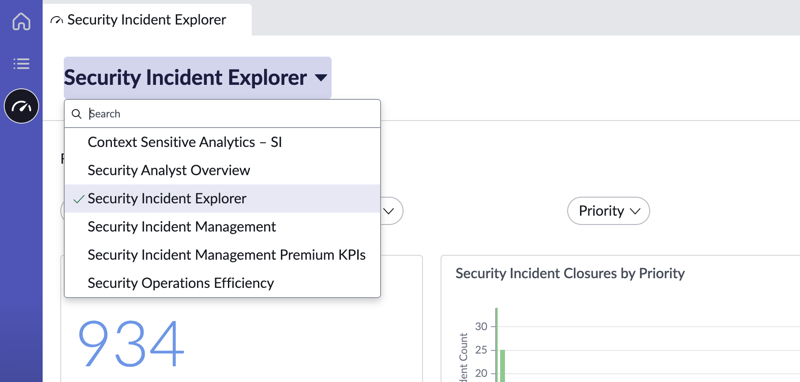Viewport: 800px width, 382px height.
Task: Choose Security Operations Efficiency
Action: [222, 283]
